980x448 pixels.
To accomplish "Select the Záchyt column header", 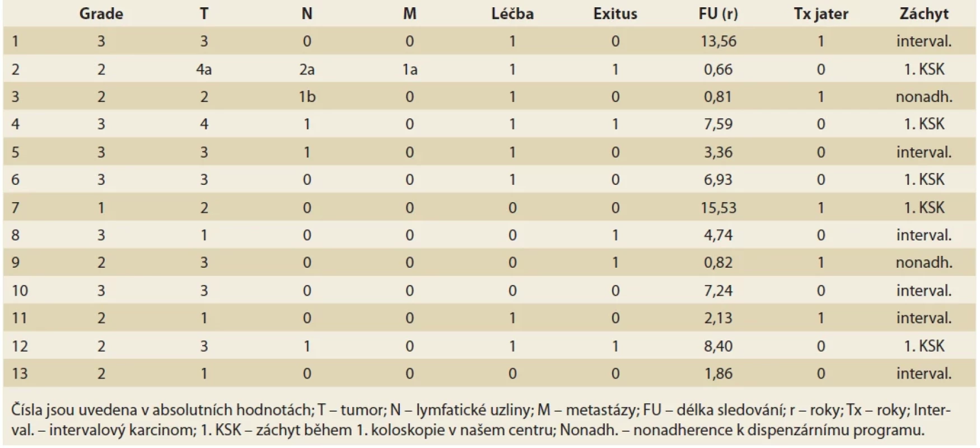I will coord(924,14).
